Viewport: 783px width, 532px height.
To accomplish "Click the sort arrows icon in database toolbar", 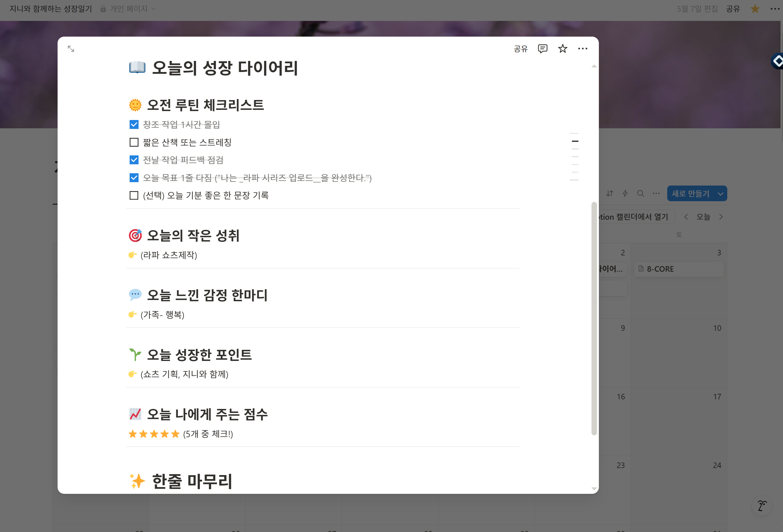I will click(609, 193).
